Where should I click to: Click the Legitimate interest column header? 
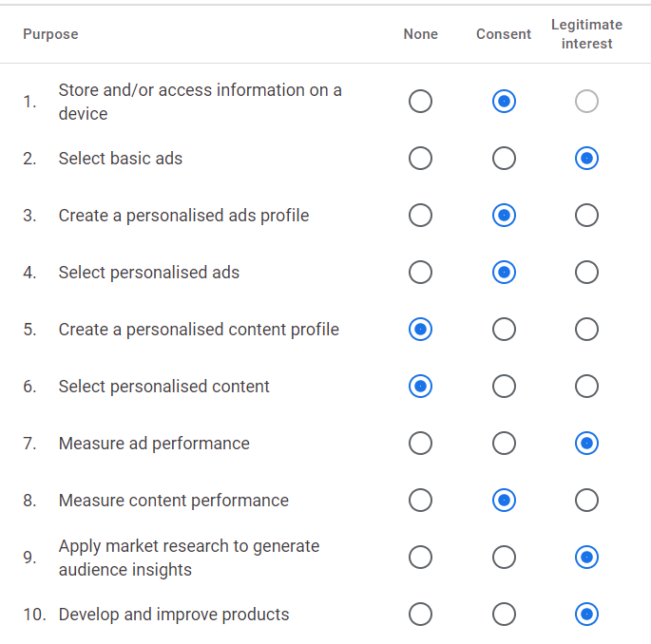pyautogui.click(x=586, y=34)
